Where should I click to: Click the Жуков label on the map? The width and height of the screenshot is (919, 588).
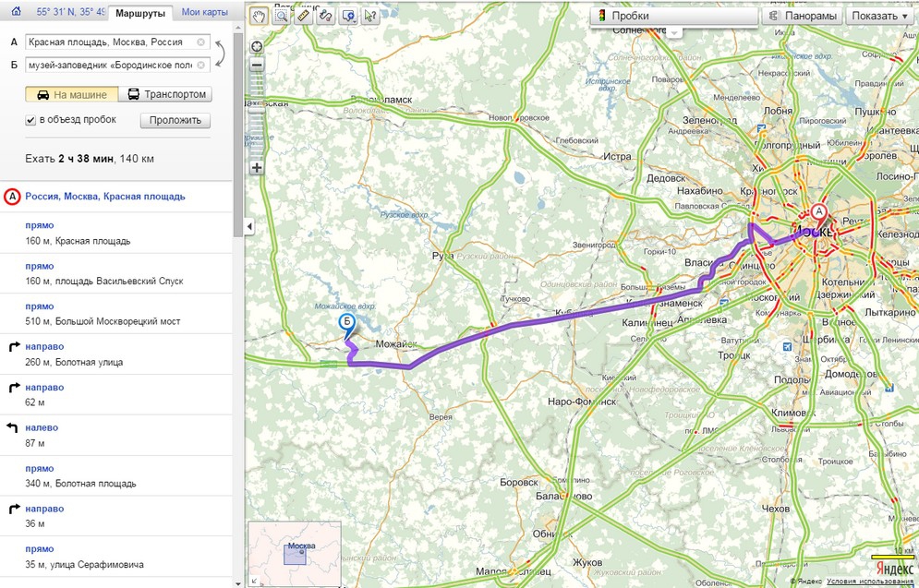(x=587, y=562)
